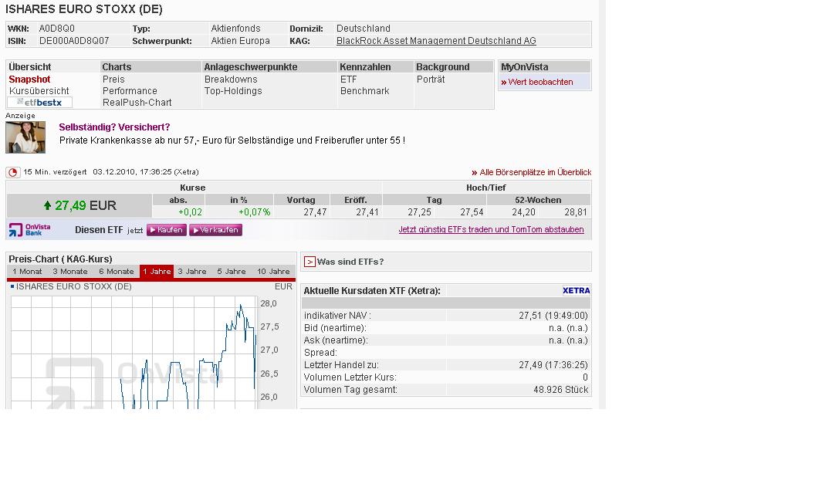Image resolution: width=832 pixels, height=504 pixels.
Task: Click the Eröff. value 27,41
Action: point(367,212)
